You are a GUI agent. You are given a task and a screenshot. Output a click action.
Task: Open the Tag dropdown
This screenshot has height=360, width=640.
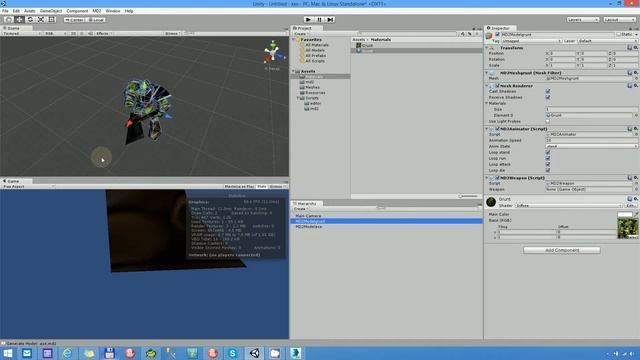(x=531, y=41)
